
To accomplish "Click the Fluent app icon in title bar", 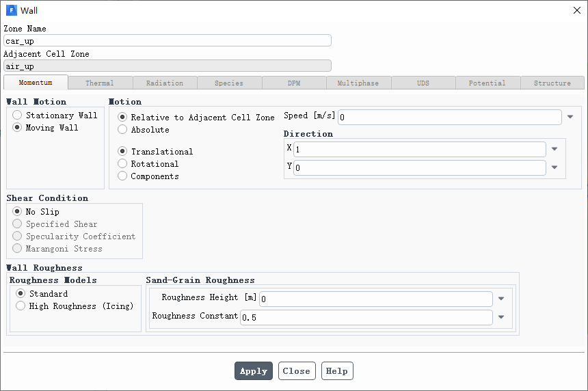I will point(11,10).
